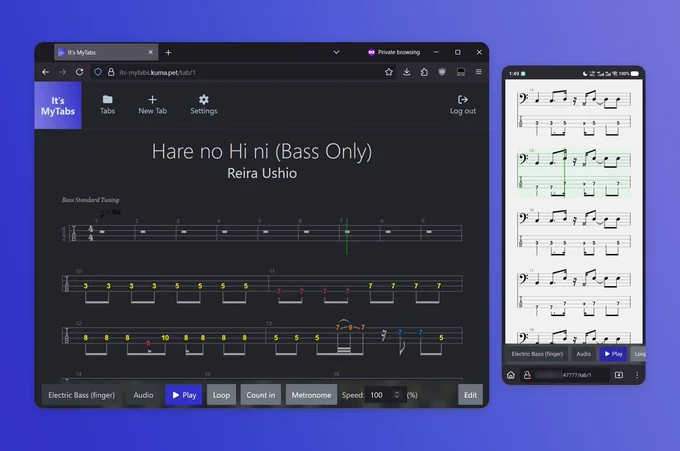Click the shield extension icon in the toolbar

[442, 72]
